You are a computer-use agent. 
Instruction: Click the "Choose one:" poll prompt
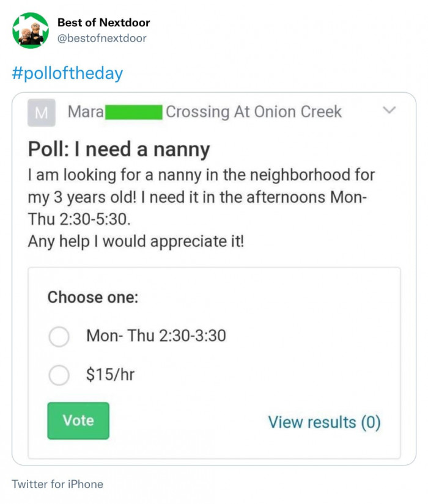(93, 298)
